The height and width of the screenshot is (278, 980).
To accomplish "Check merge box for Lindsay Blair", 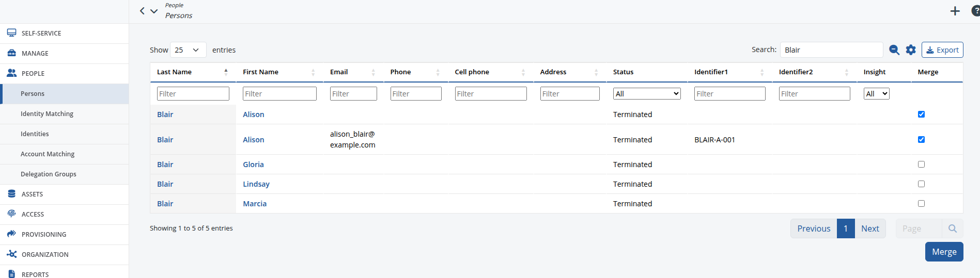I will [921, 184].
